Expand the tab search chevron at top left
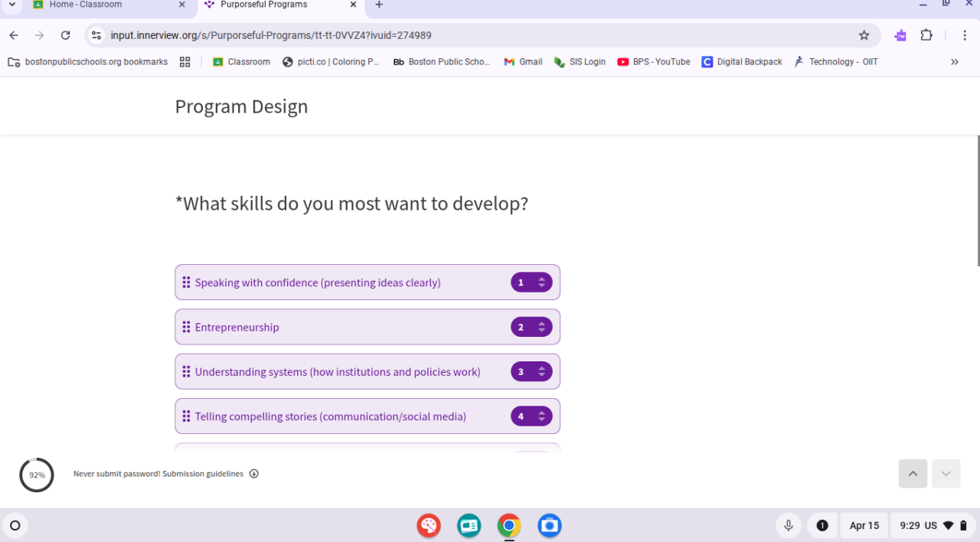This screenshot has height=542, width=980. pos(11,5)
